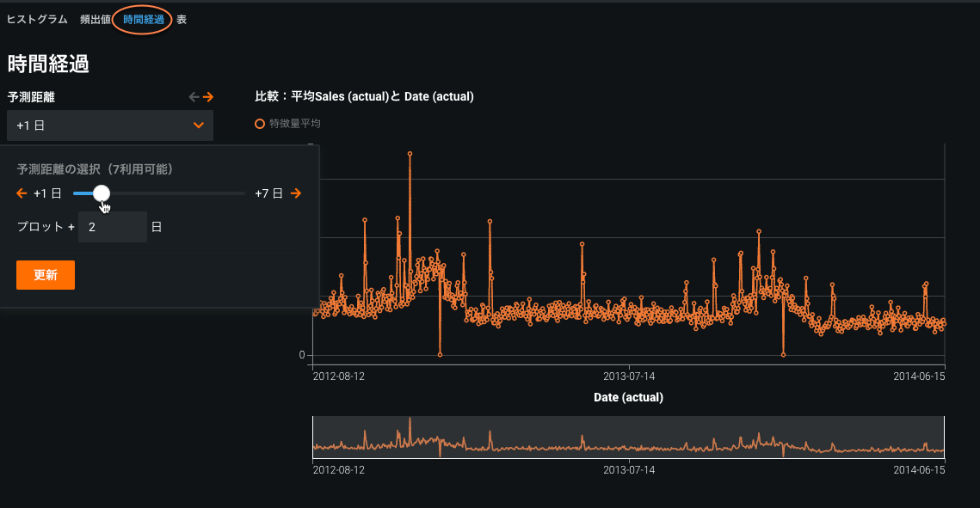Click orange right arrow beside 予測距離 heading
The width and height of the screenshot is (980, 508).
tap(208, 97)
